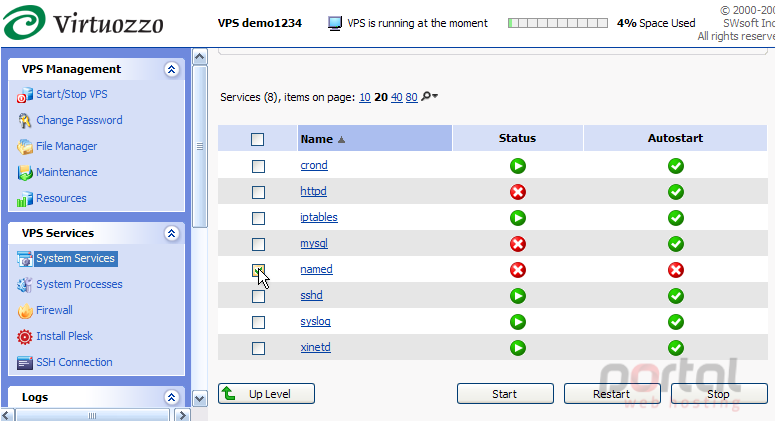Viewport: 776px width, 422px height.
Task: Open the sshd service link
Action: [x=311, y=295]
